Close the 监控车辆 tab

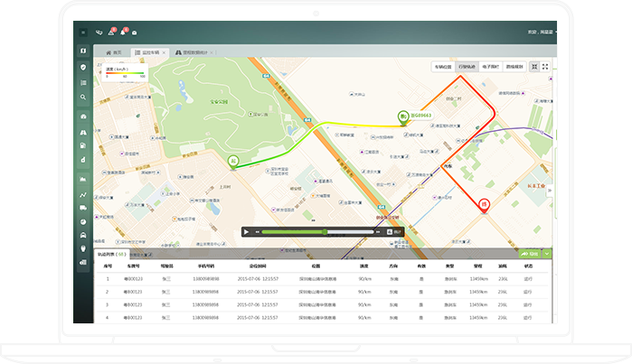(165, 52)
